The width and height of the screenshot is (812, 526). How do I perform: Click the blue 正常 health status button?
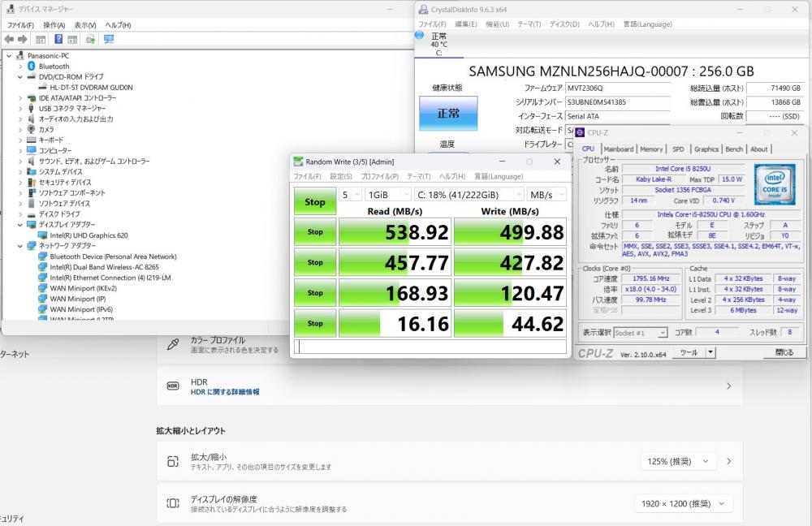(x=448, y=113)
